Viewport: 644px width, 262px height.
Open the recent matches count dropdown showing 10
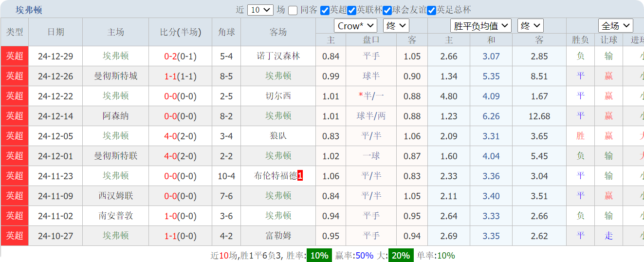point(260,10)
